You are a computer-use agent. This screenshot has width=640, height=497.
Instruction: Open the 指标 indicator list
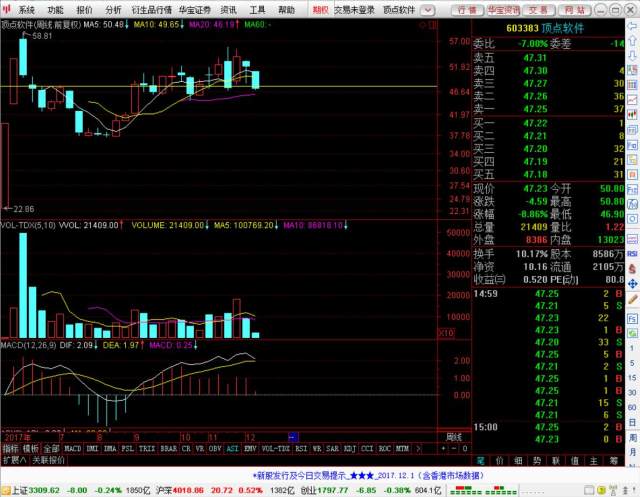pyautogui.click(x=10, y=450)
